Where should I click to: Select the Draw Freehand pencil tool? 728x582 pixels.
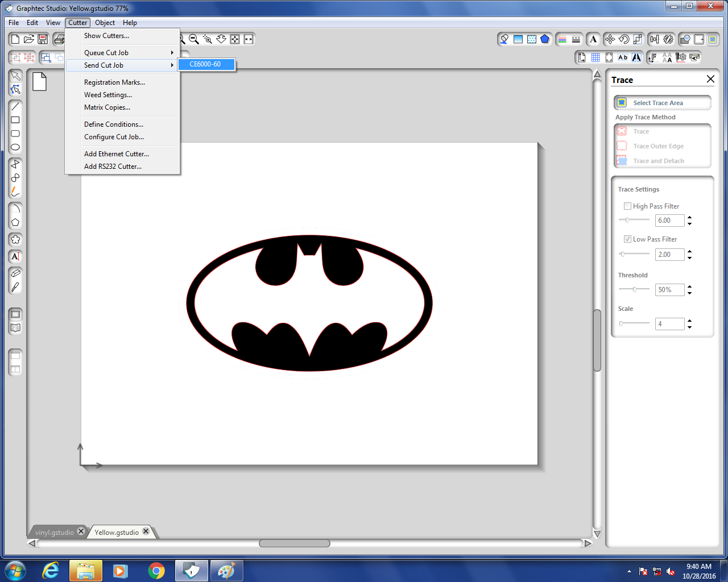click(x=15, y=192)
